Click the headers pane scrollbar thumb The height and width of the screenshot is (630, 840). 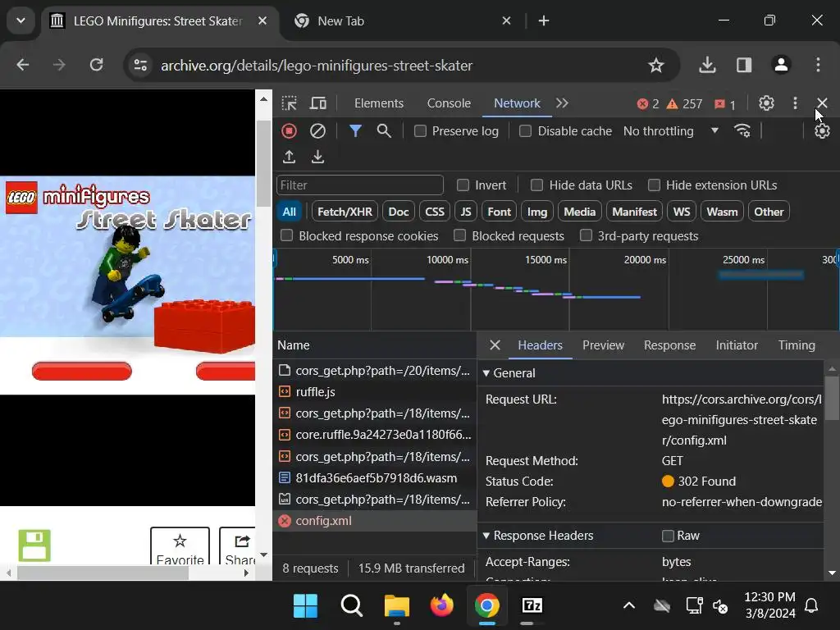tap(832, 399)
